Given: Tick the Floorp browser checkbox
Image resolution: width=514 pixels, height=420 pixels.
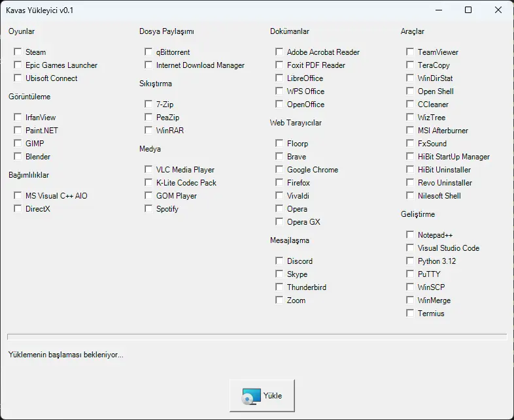Looking at the screenshot, I should pos(279,144).
